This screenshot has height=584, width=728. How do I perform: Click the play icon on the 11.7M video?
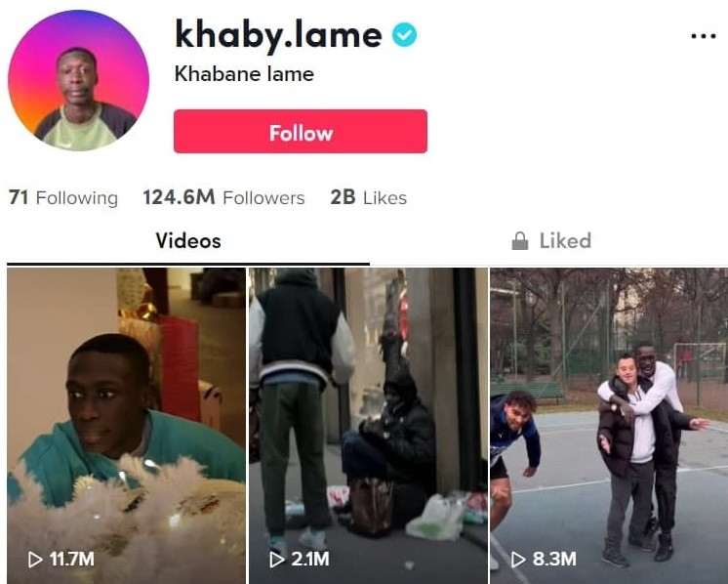click(35, 560)
